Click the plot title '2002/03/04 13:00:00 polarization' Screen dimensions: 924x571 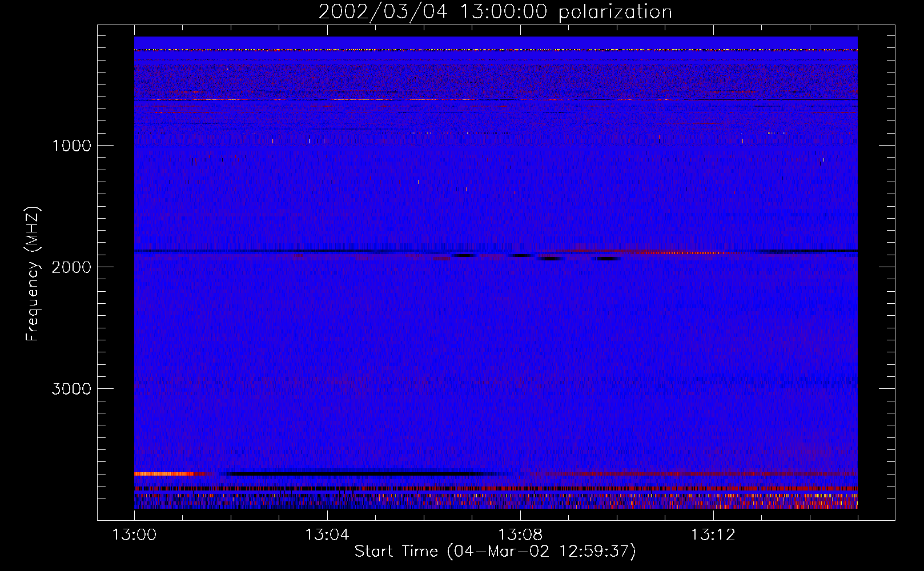click(495, 12)
